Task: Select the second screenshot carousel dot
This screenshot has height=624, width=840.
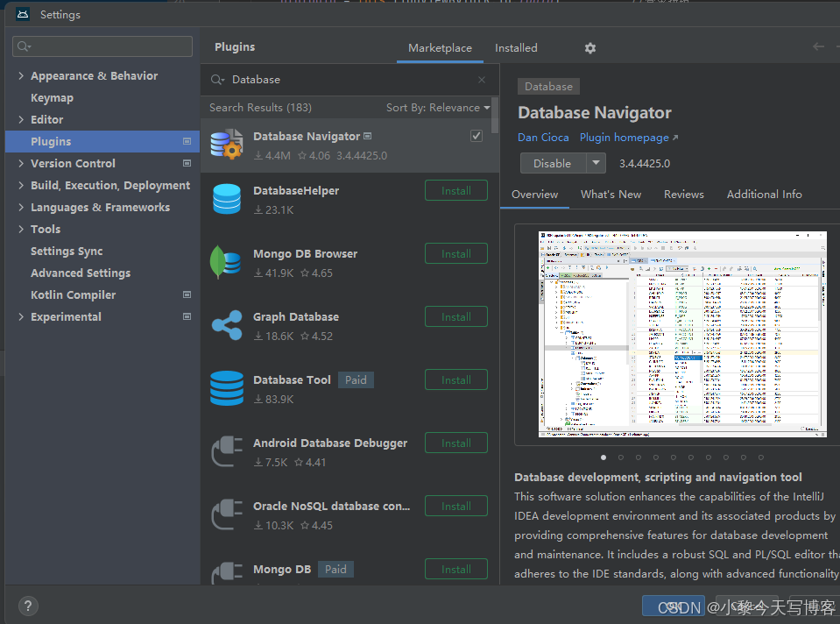Action: (620, 457)
